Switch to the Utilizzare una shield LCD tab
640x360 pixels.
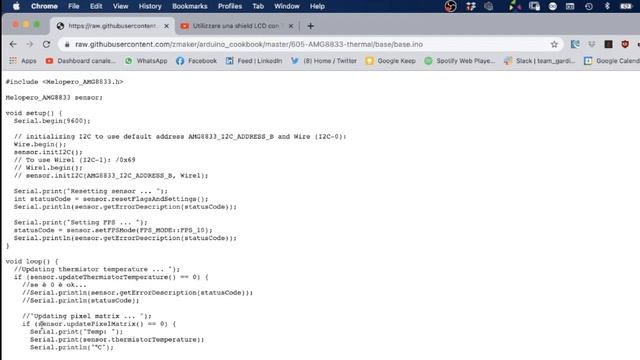[x=236, y=26]
